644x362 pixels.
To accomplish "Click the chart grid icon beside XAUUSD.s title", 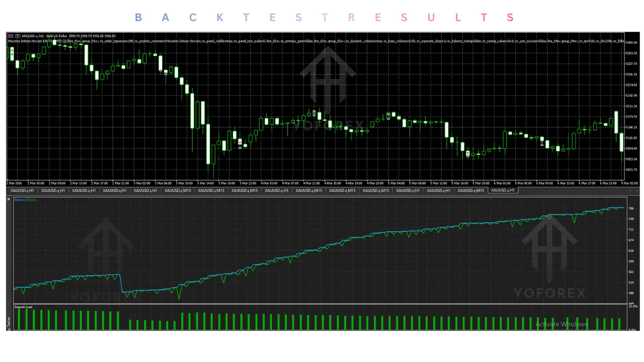I will (x=10, y=36).
